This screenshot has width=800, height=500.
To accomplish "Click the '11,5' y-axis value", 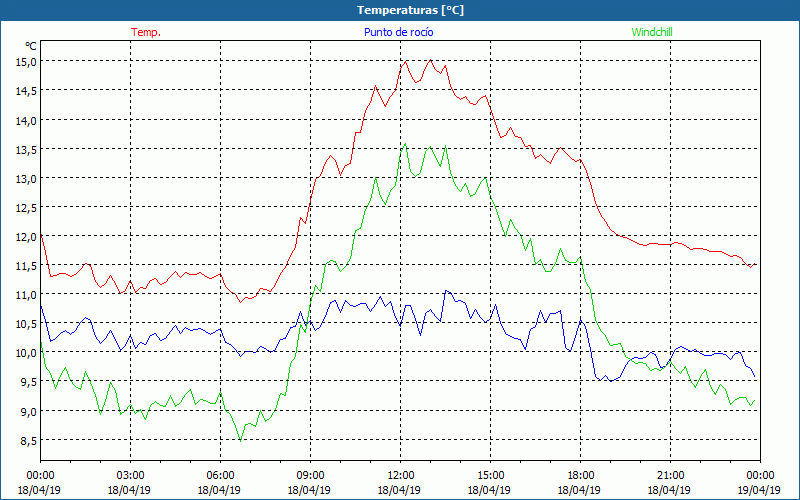I will click(x=27, y=266).
